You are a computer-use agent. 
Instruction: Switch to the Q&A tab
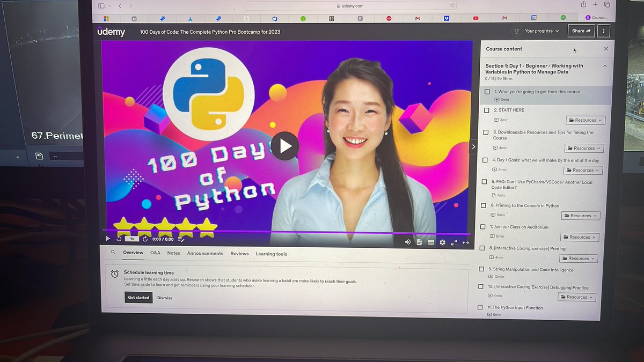tap(155, 253)
